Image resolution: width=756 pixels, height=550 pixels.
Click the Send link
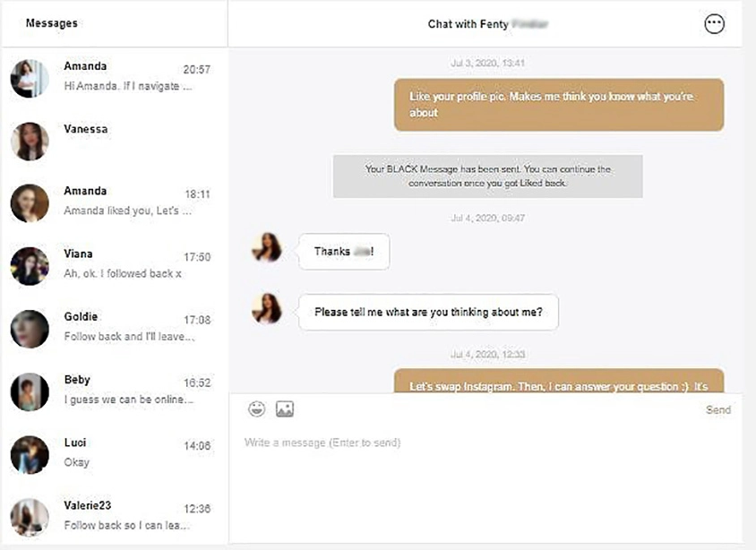tap(718, 409)
